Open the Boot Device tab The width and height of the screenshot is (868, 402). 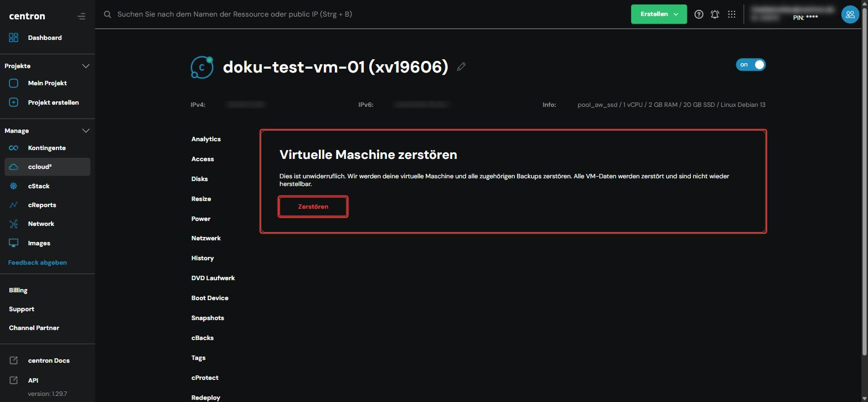click(210, 298)
